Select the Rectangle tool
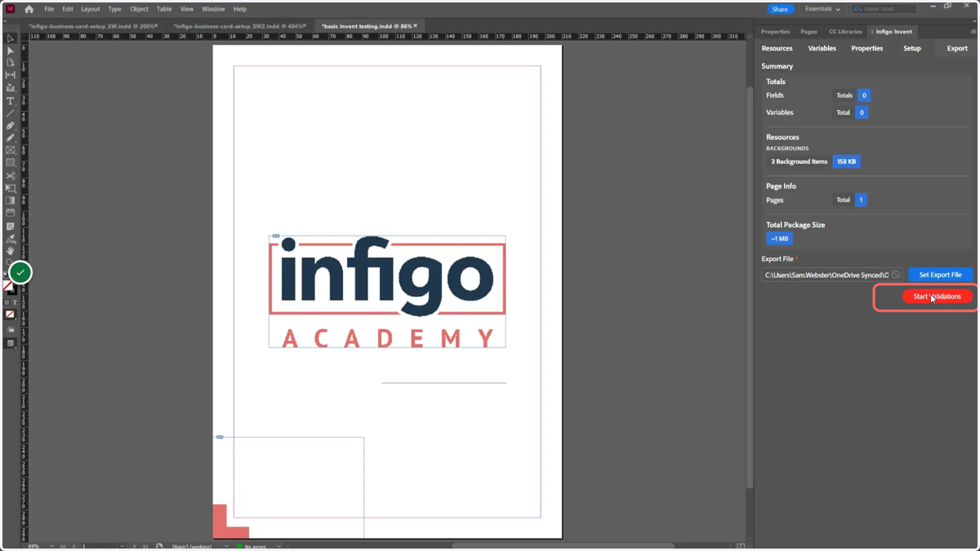980x551 pixels. pyautogui.click(x=11, y=163)
